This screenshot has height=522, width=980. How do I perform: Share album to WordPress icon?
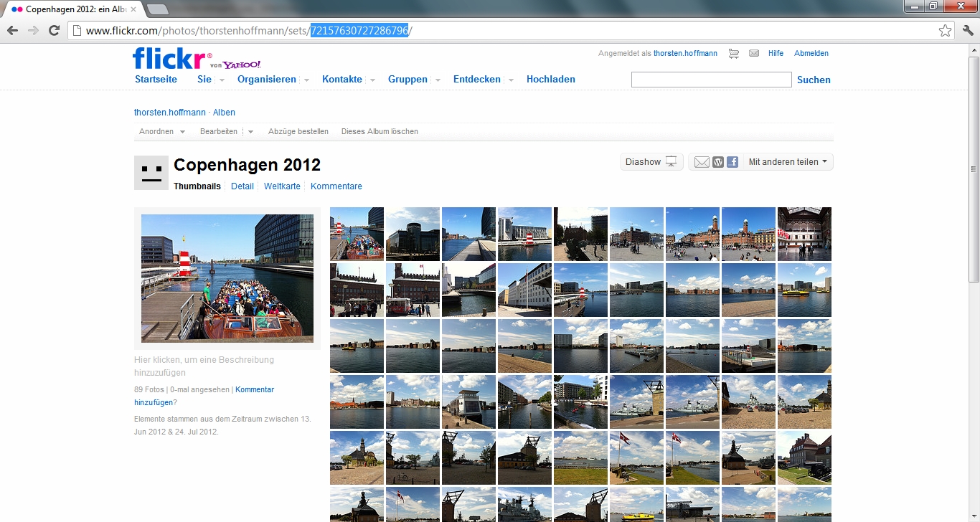tap(718, 162)
